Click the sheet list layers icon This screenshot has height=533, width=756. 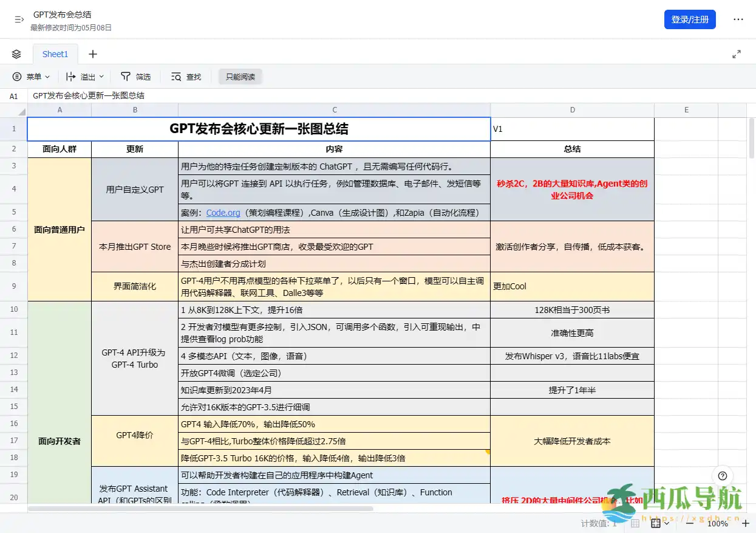coord(16,53)
